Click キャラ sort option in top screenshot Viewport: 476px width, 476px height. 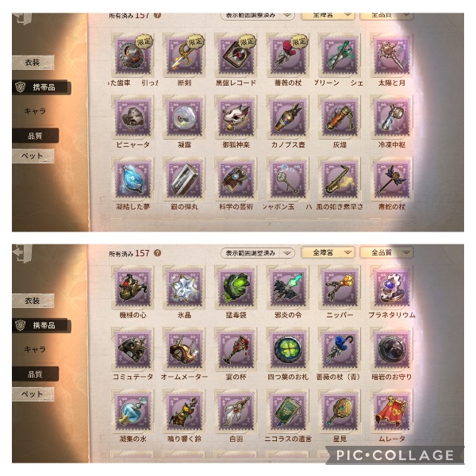coord(35,111)
